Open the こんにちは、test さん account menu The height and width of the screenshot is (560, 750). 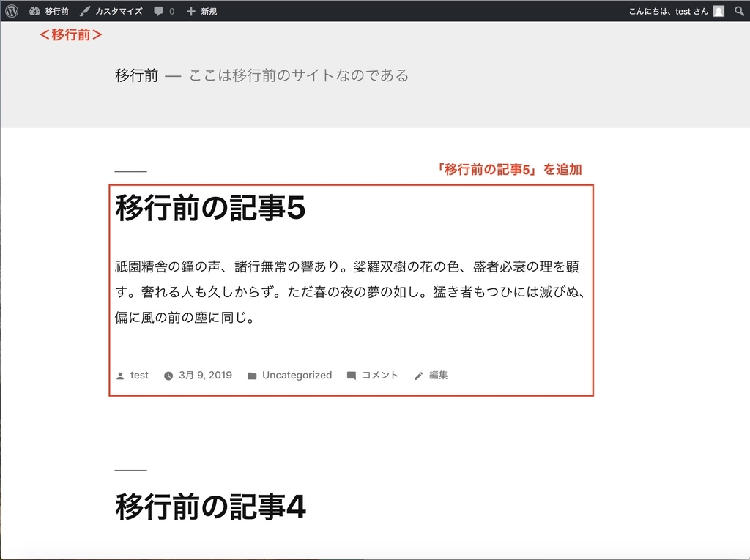pyautogui.click(x=667, y=10)
